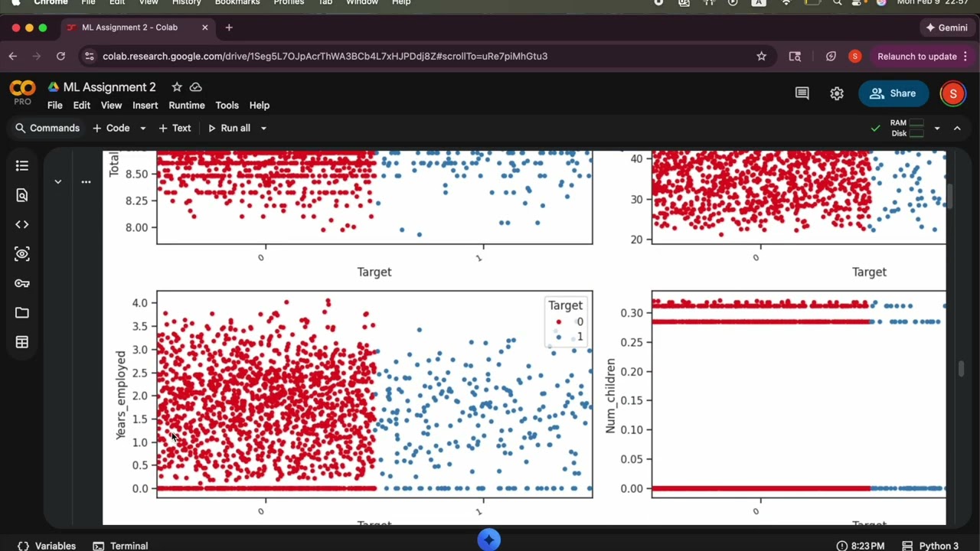Open the History menu in macOS menu bar
This screenshot has height=551, width=980.
[x=186, y=2]
